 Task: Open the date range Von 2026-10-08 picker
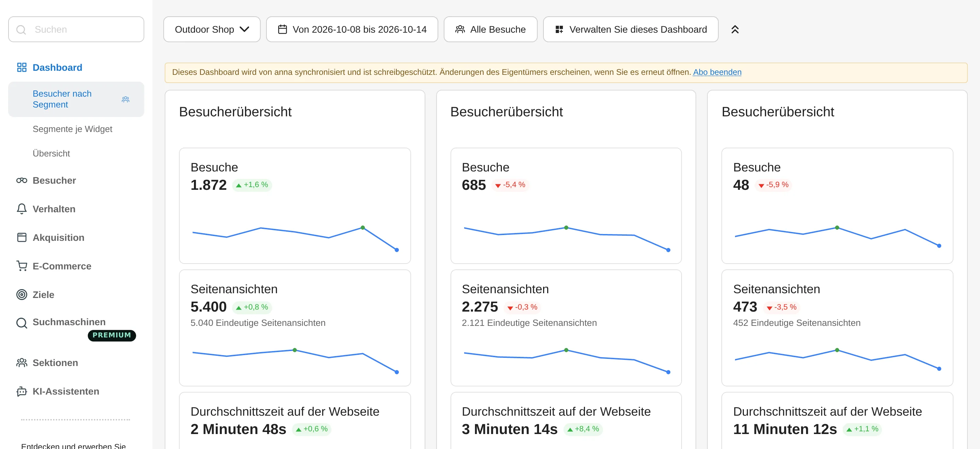352,29
